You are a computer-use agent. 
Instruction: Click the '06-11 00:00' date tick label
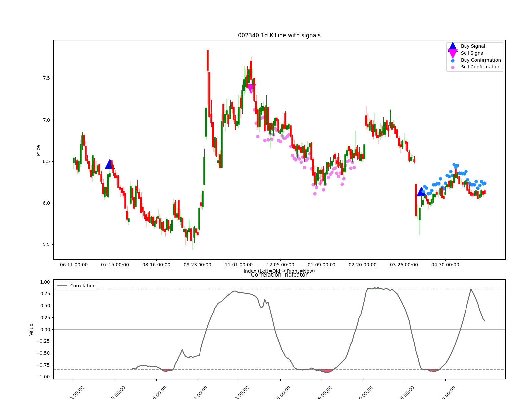(74, 265)
